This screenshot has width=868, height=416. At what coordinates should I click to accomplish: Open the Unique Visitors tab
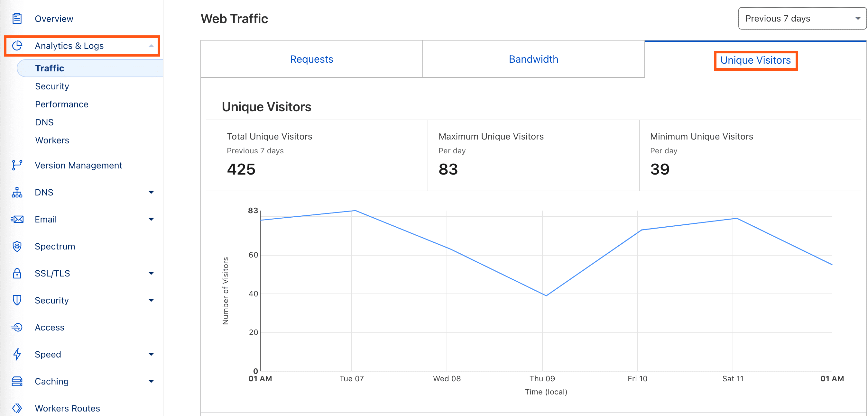tap(755, 60)
